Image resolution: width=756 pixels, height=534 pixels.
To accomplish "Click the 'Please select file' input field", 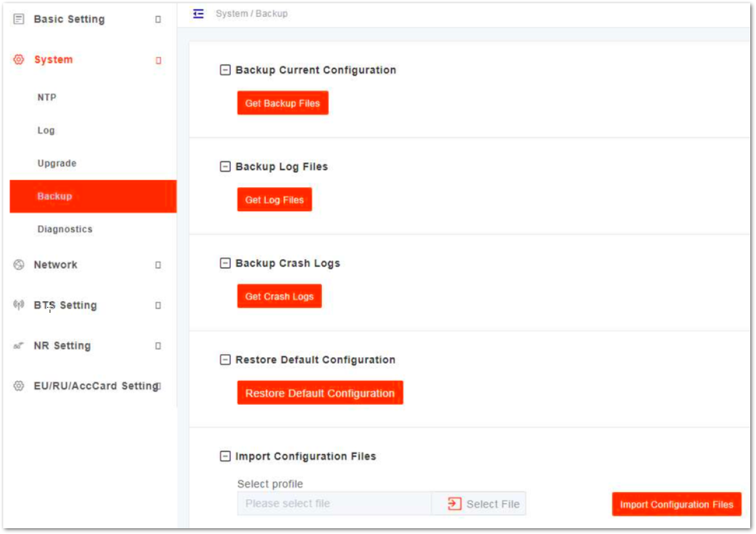I will (x=335, y=504).
